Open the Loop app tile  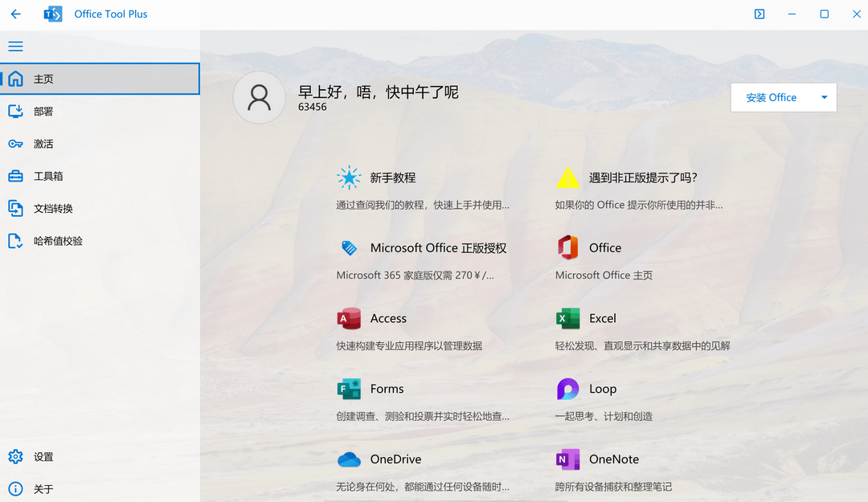coord(601,389)
